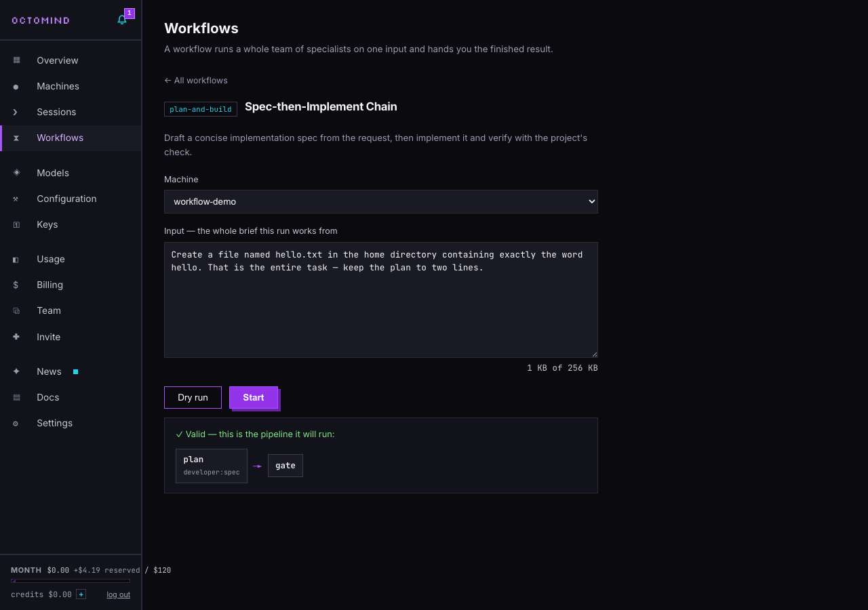Click the "1 KB of 256 KB" counter
Viewport: 868px width, 610px height.
point(562,368)
